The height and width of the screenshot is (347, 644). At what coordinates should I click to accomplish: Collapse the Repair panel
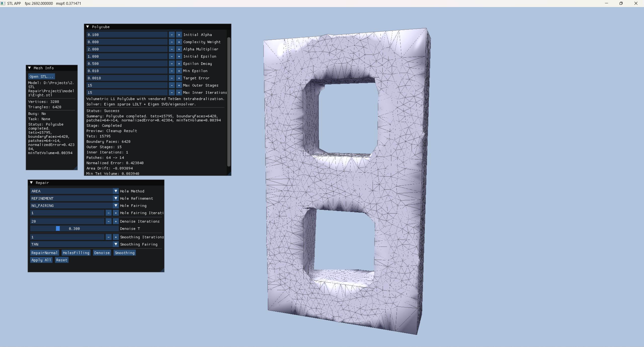click(x=31, y=183)
